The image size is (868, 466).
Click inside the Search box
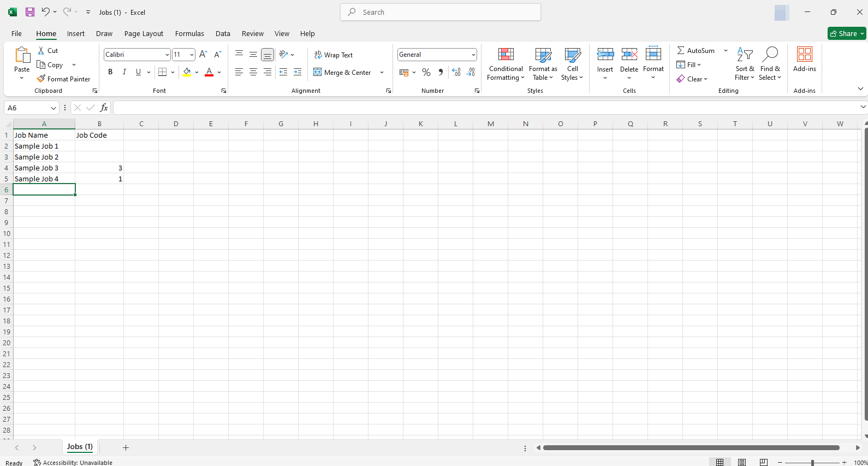click(x=441, y=12)
